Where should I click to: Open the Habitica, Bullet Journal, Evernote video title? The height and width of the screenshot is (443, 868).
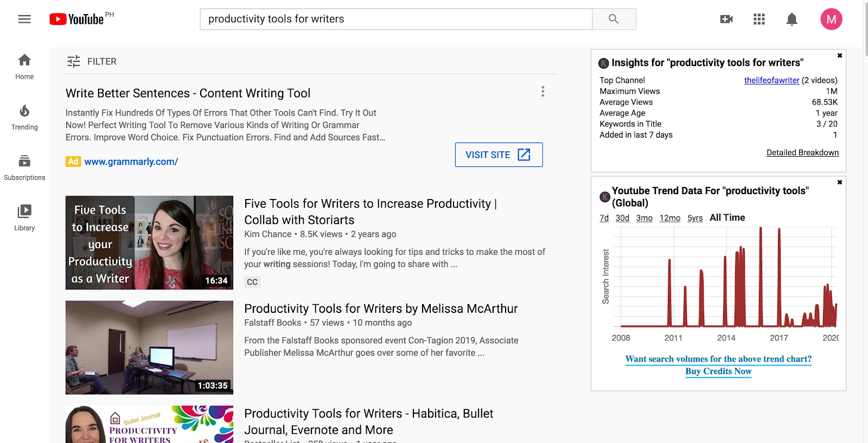coord(369,421)
